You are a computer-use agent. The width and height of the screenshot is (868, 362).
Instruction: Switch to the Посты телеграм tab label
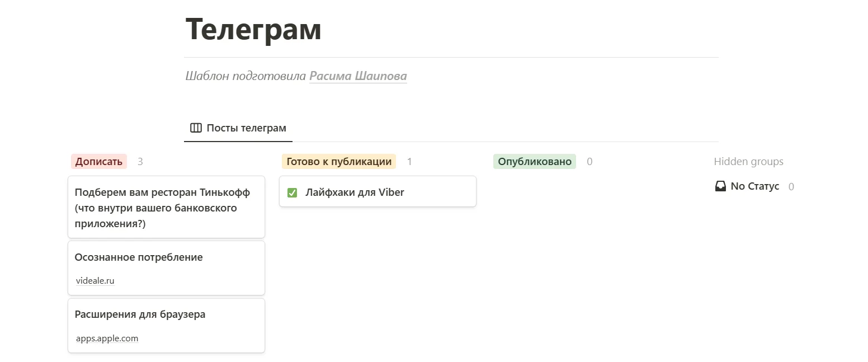pyautogui.click(x=246, y=128)
